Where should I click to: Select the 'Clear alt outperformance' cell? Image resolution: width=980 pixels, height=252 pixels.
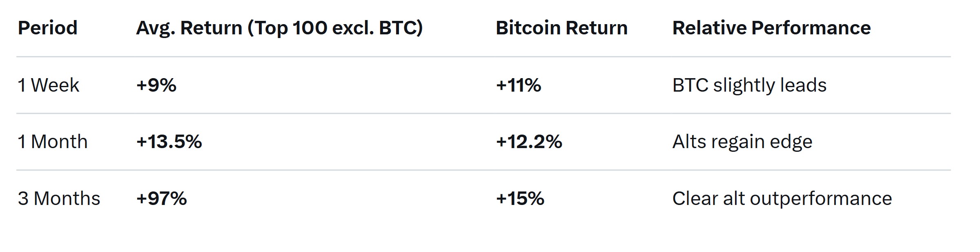click(x=782, y=198)
